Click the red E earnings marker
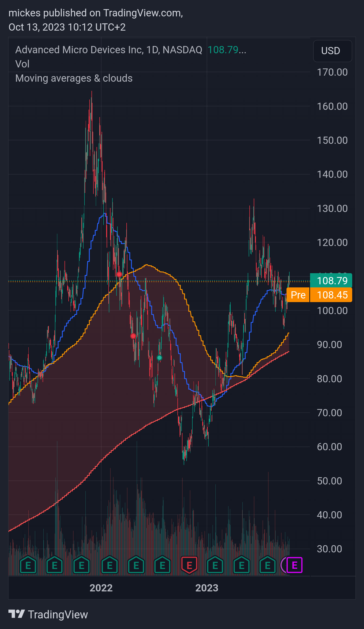364x629 pixels. coord(189,565)
